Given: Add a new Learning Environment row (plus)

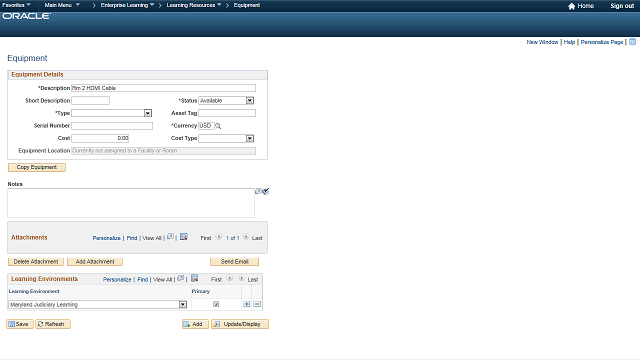Looking at the screenshot, I should tap(247, 304).
